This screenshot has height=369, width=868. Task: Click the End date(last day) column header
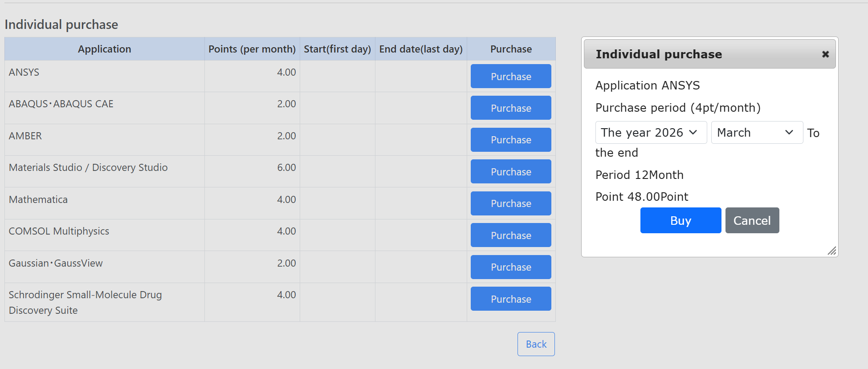pyautogui.click(x=421, y=49)
